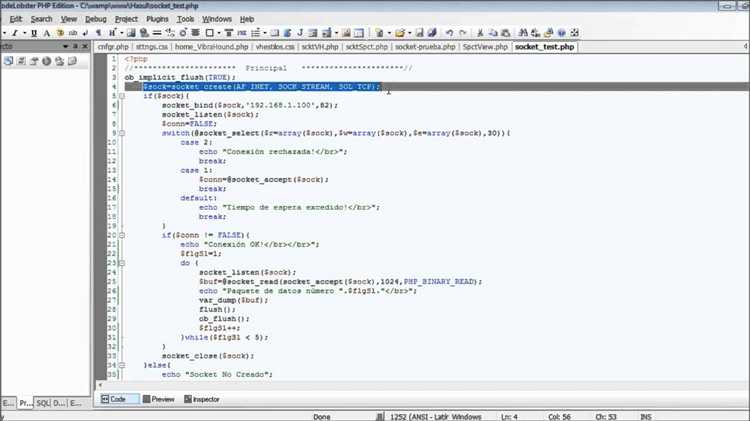Open dropdown arrow beside the square box icon
This screenshot has width=750, height=421.
[x=219, y=33]
